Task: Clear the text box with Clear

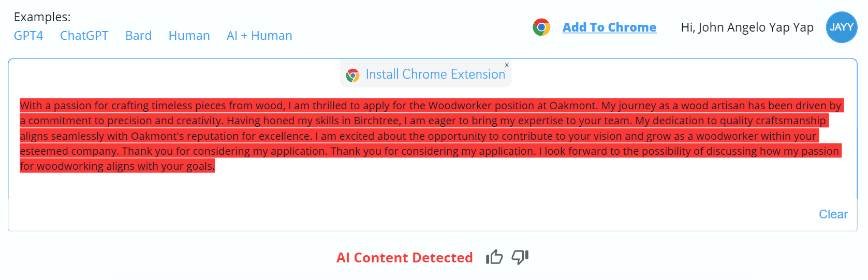Action: click(833, 214)
